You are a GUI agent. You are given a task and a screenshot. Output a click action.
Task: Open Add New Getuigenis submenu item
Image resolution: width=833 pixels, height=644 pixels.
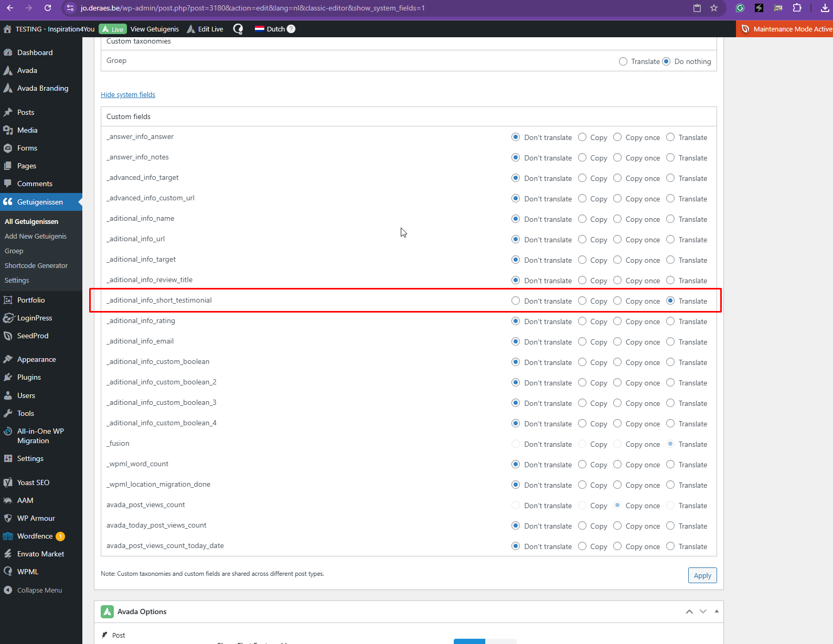[x=36, y=236]
